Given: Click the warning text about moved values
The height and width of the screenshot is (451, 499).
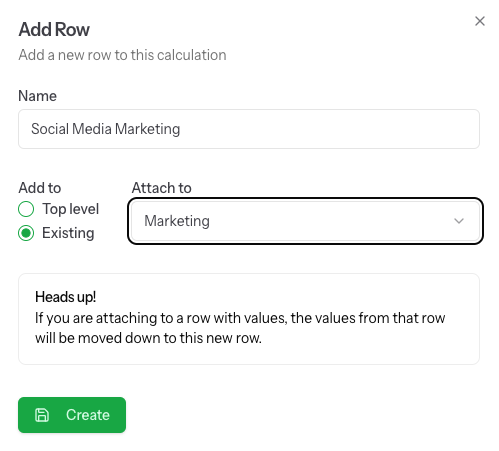Looking at the screenshot, I should click(x=240, y=328).
